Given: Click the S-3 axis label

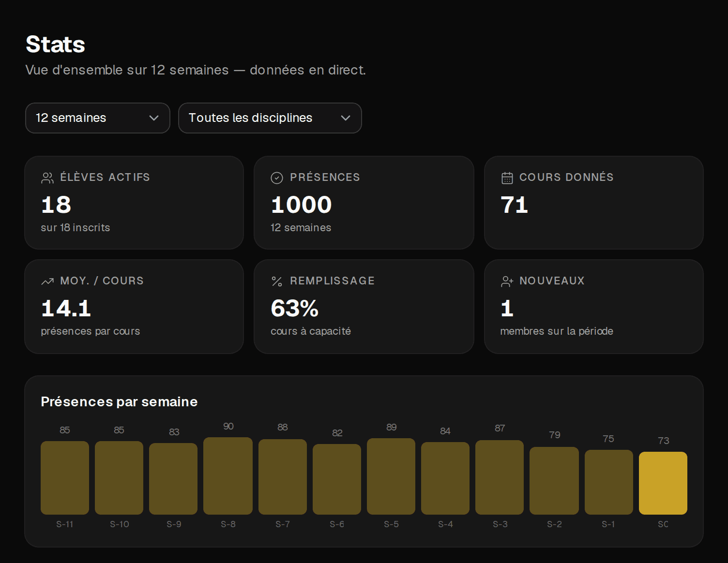Looking at the screenshot, I should coord(500,524).
